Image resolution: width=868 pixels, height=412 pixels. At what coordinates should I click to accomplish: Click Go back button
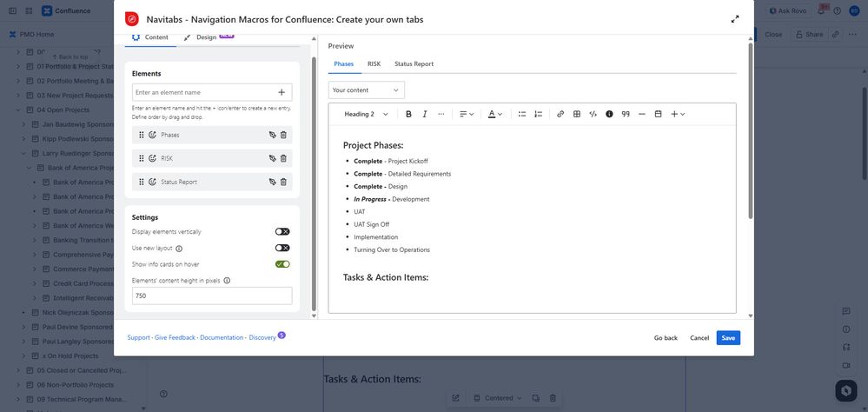666,338
